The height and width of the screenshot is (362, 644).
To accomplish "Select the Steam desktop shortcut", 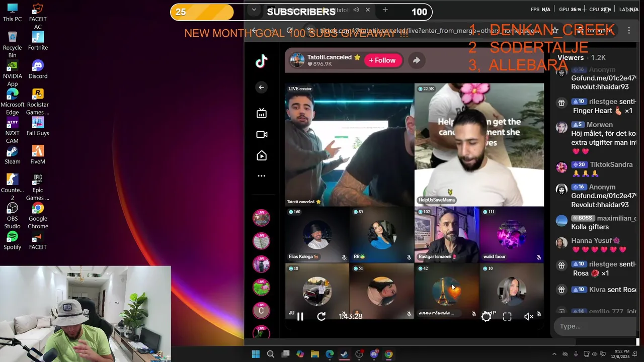I will coord(12,155).
